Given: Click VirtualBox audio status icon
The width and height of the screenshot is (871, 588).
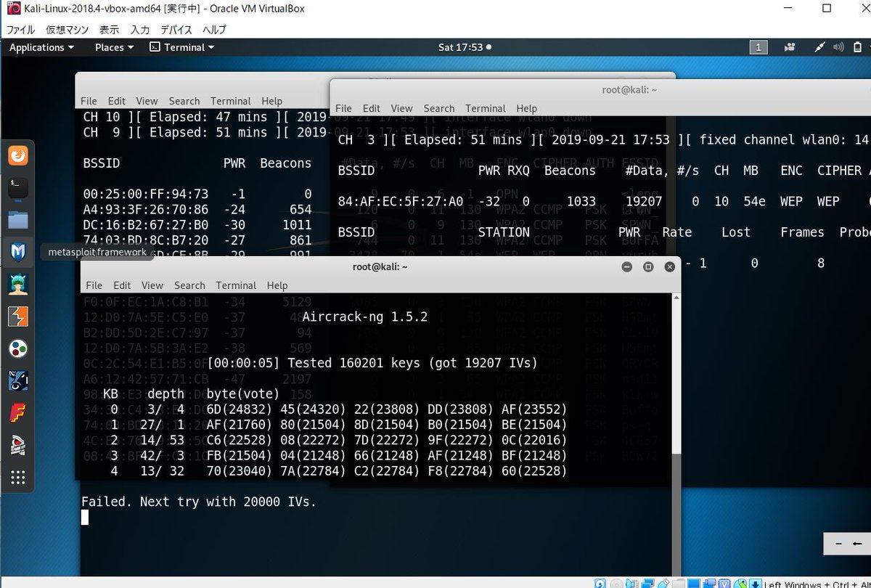Looking at the screenshot, I should tap(632, 583).
